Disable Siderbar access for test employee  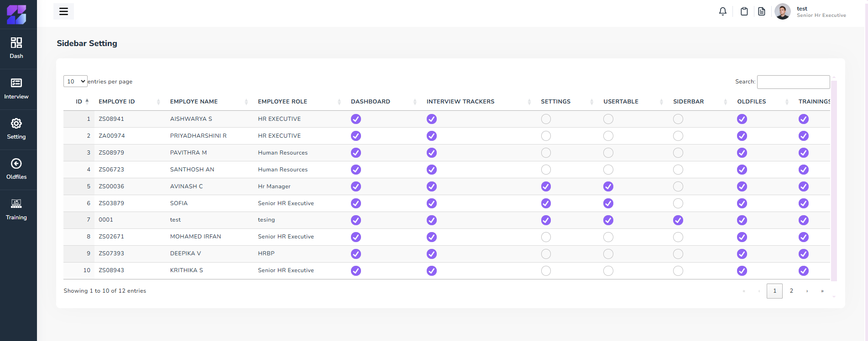[x=678, y=220]
